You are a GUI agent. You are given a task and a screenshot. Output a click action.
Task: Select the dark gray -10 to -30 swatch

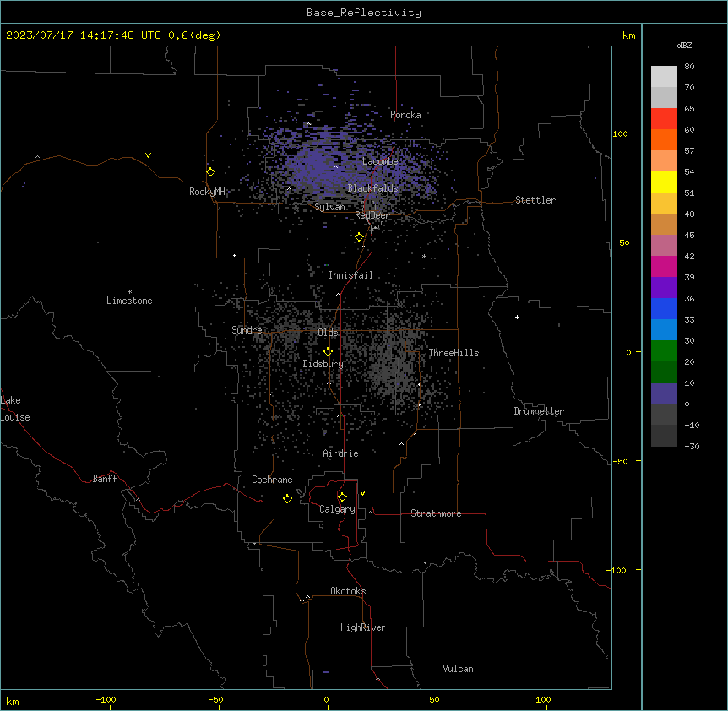pos(664,436)
